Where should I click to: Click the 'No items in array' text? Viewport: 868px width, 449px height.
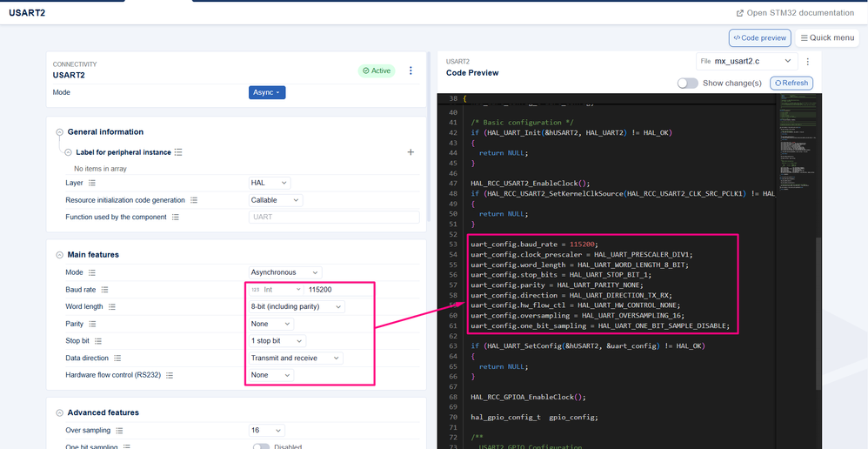100,168
